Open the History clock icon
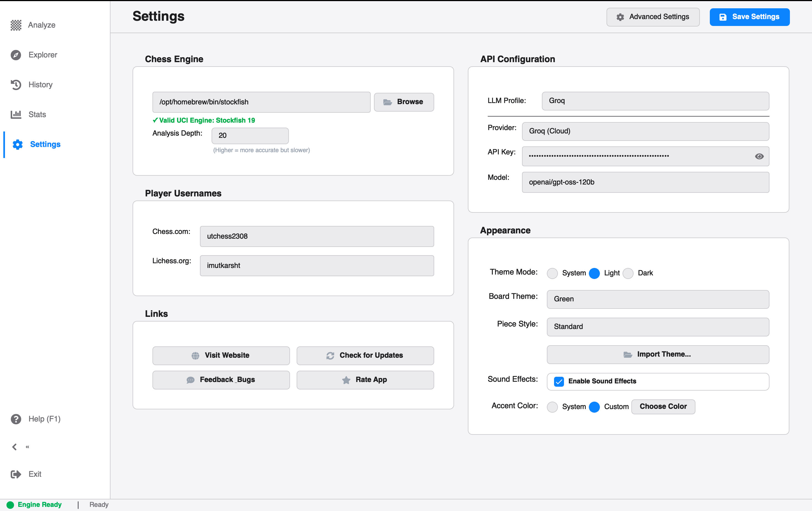The width and height of the screenshot is (812, 511). pos(16,85)
